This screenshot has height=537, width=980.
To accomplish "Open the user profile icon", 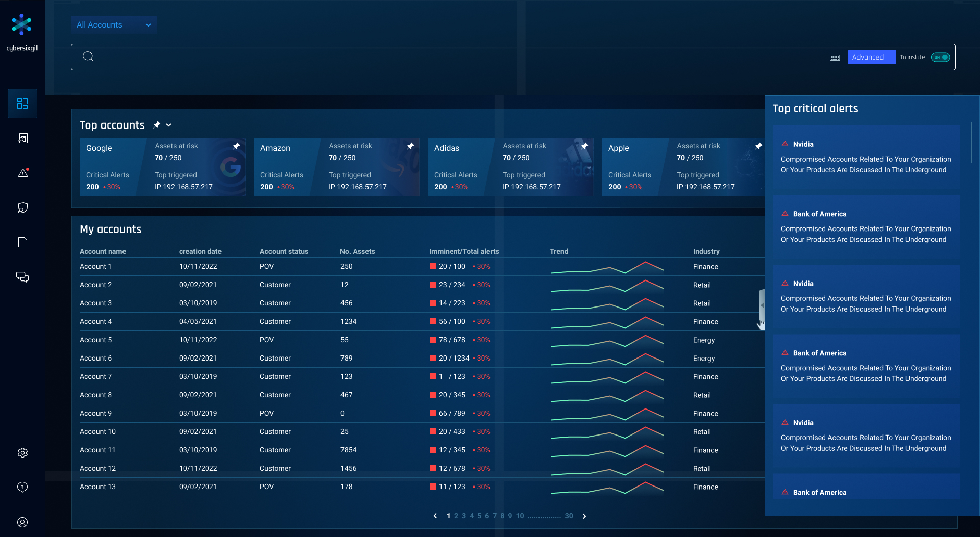I will [22, 522].
